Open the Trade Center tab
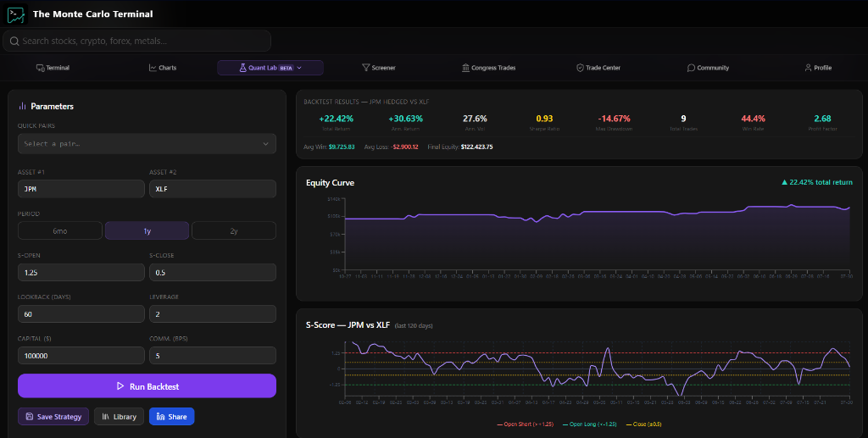Screen dimensions: 868x438 pyautogui.click(x=598, y=68)
